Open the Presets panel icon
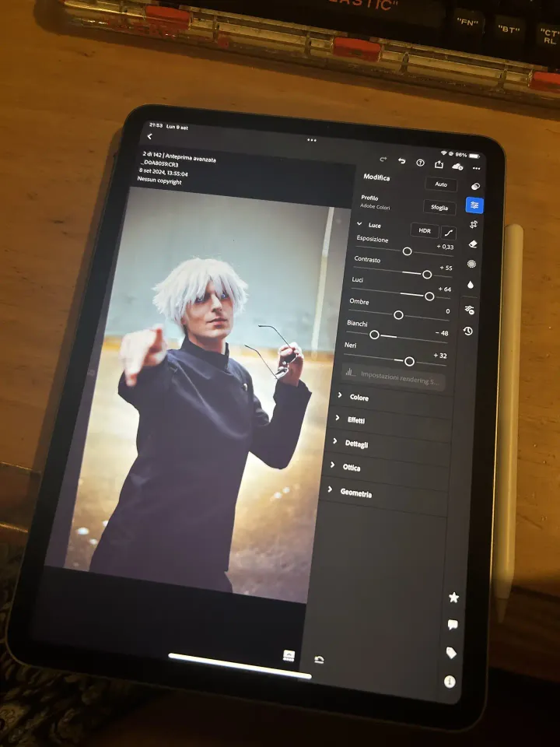The height and width of the screenshot is (747, 560). pos(476,187)
